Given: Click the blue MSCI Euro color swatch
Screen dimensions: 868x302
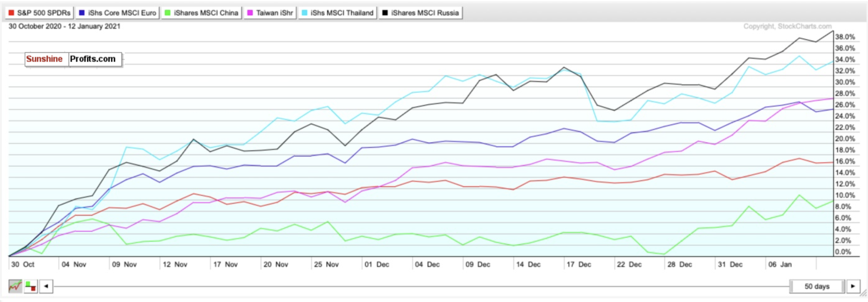Looking at the screenshot, I should tap(82, 13).
